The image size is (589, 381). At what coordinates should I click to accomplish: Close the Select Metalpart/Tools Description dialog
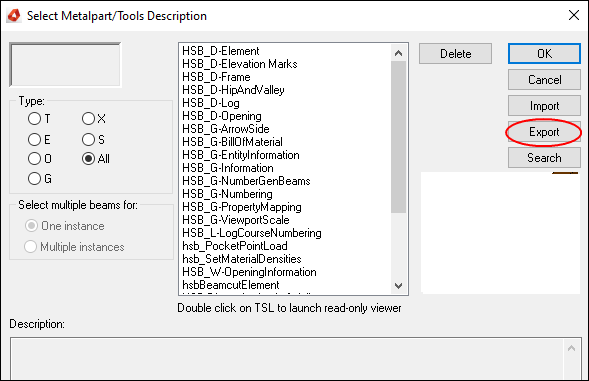[x=574, y=15]
